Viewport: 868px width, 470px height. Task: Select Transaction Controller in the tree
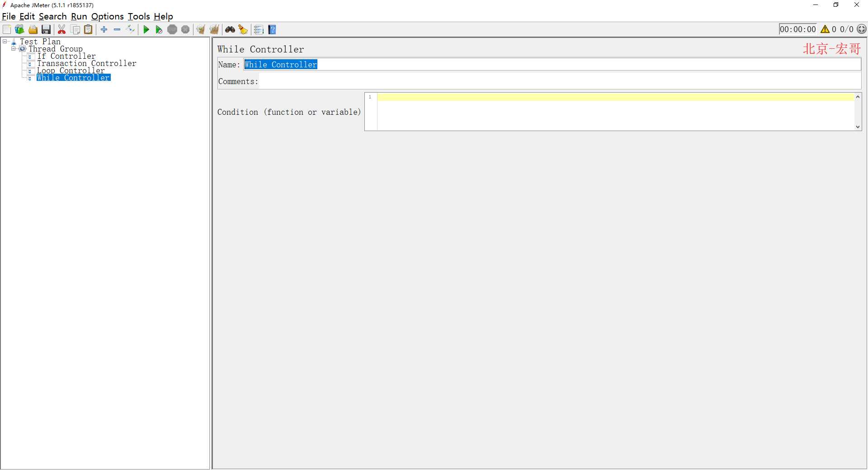click(86, 63)
